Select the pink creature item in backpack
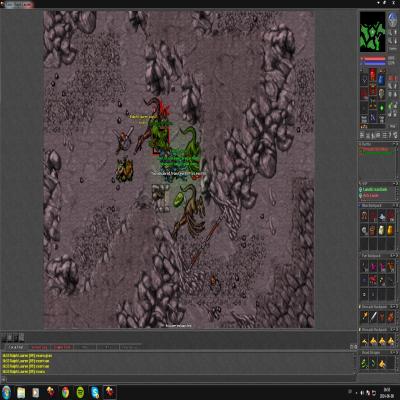 click(x=373, y=267)
